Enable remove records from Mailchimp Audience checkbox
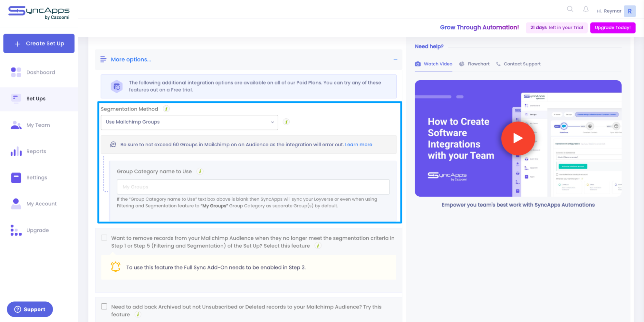This screenshot has width=644, height=322. click(104, 238)
